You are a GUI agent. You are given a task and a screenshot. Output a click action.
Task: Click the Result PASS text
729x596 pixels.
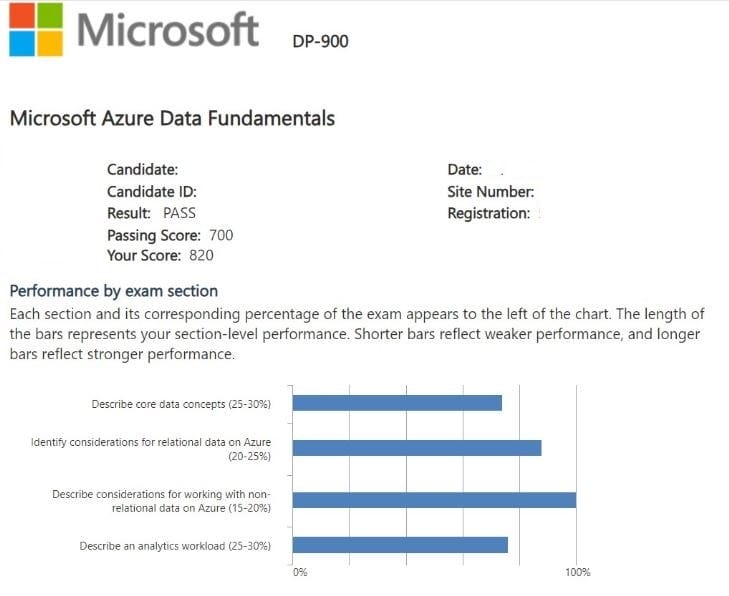(151, 213)
